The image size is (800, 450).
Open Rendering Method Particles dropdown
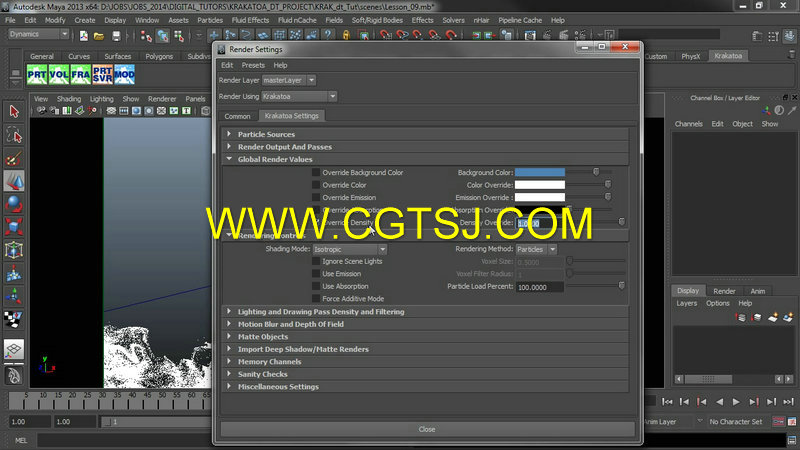click(536, 249)
